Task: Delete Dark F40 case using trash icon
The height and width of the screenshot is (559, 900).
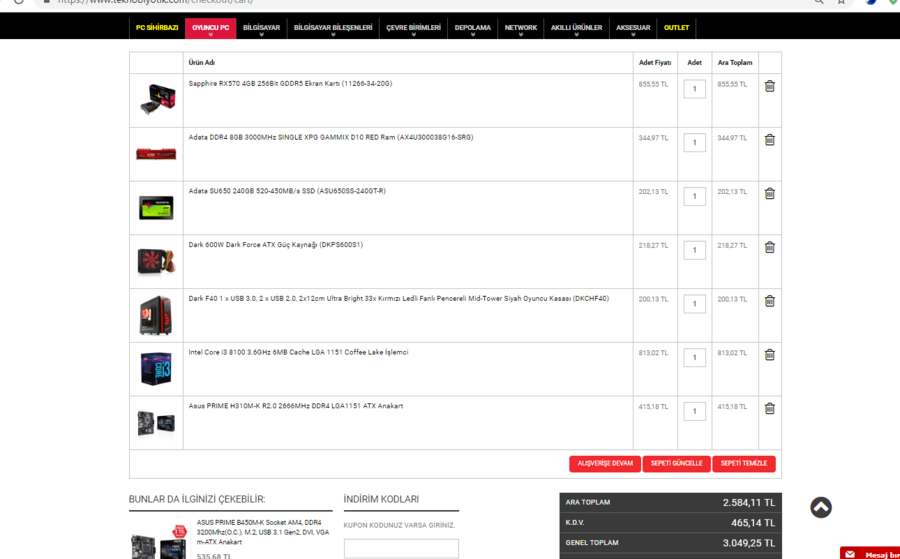Action: (770, 301)
